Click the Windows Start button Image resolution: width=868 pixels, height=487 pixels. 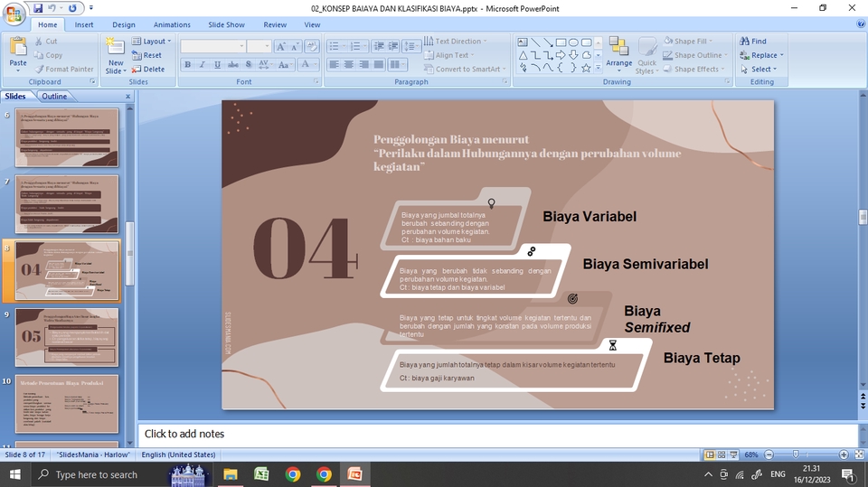click(15, 474)
